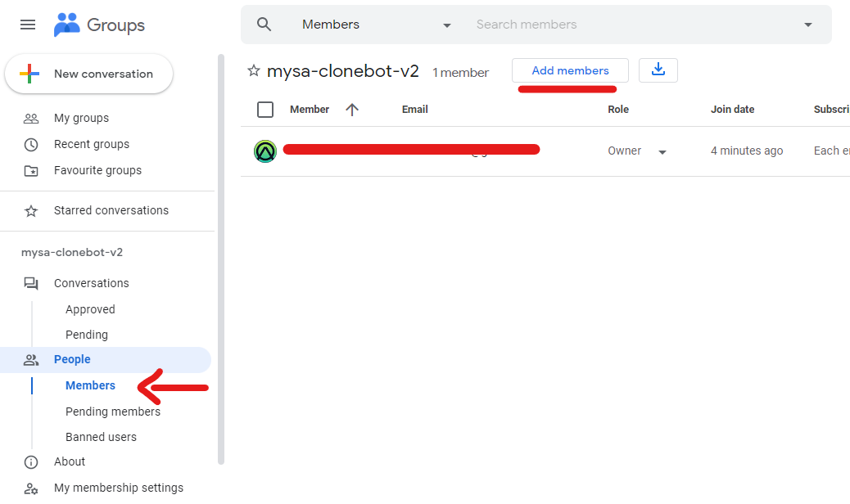Select Members under People
The image size is (850, 504).
pos(90,385)
